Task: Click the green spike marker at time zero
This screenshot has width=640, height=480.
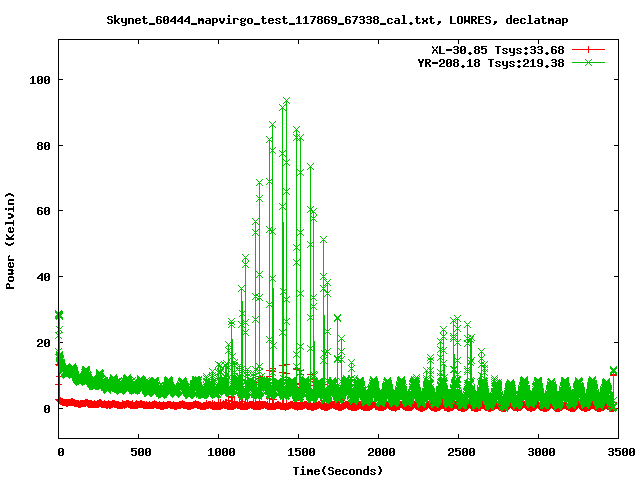Action: (59, 315)
